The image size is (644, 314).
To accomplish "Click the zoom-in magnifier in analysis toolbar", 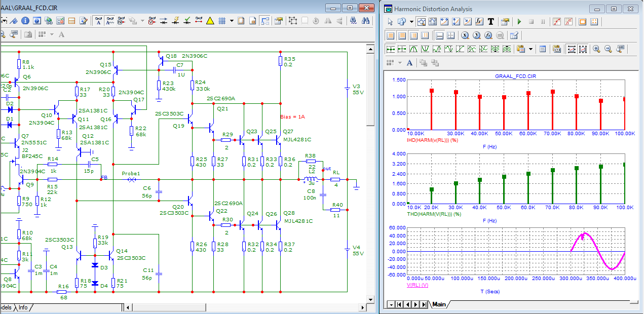I will pyautogui.click(x=596, y=49).
